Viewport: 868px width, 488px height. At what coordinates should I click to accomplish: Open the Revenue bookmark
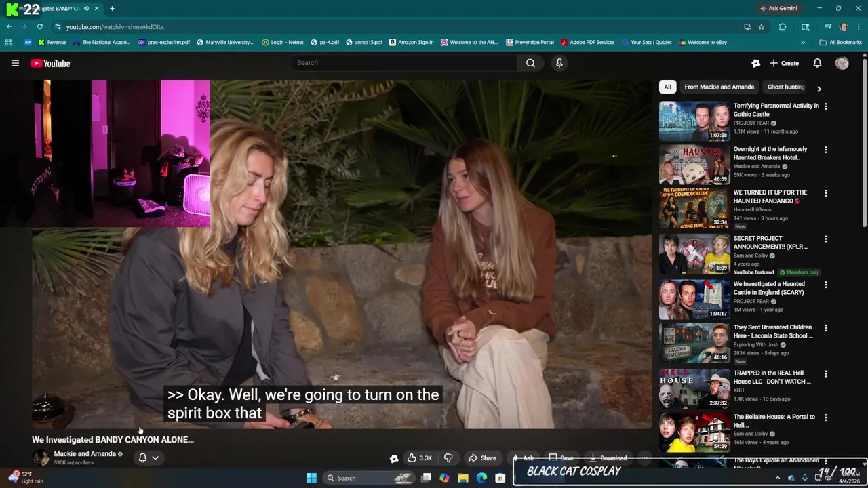click(x=52, y=42)
